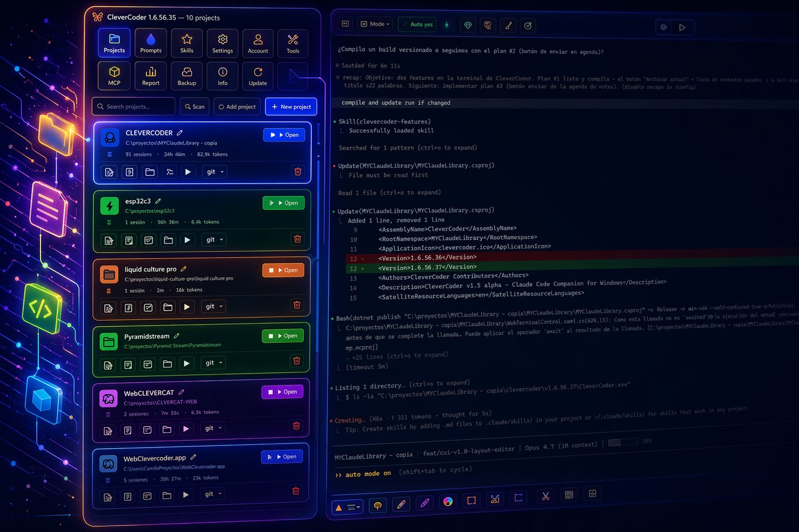Edit WebCLEVERCAT name with pencil icon
The width and height of the screenshot is (799, 532).
181,392
